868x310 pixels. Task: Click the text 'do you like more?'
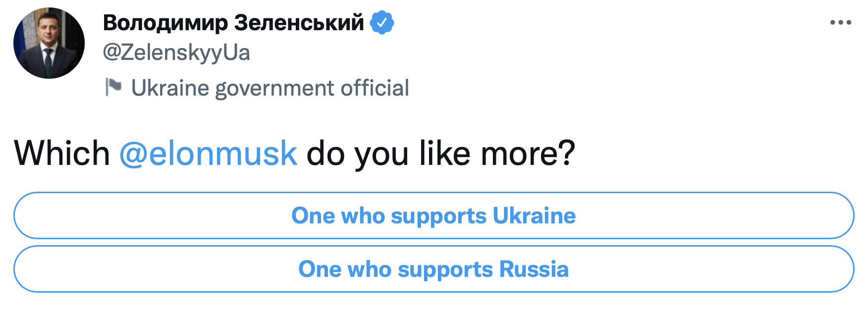coord(441,153)
